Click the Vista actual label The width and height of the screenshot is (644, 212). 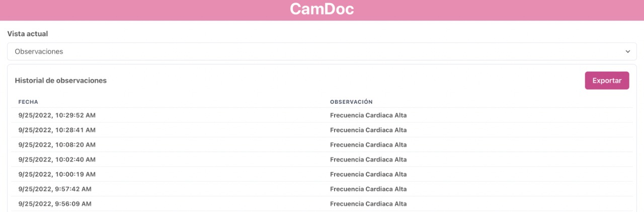point(28,34)
